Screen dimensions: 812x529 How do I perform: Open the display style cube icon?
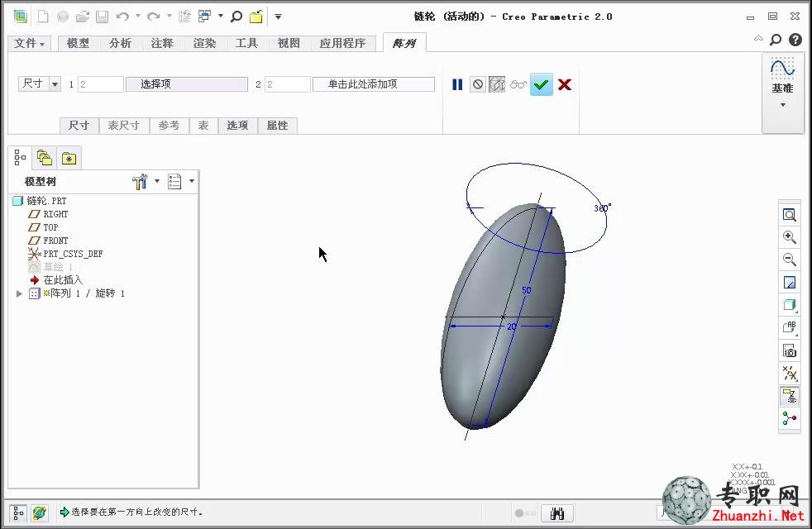(789, 305)
